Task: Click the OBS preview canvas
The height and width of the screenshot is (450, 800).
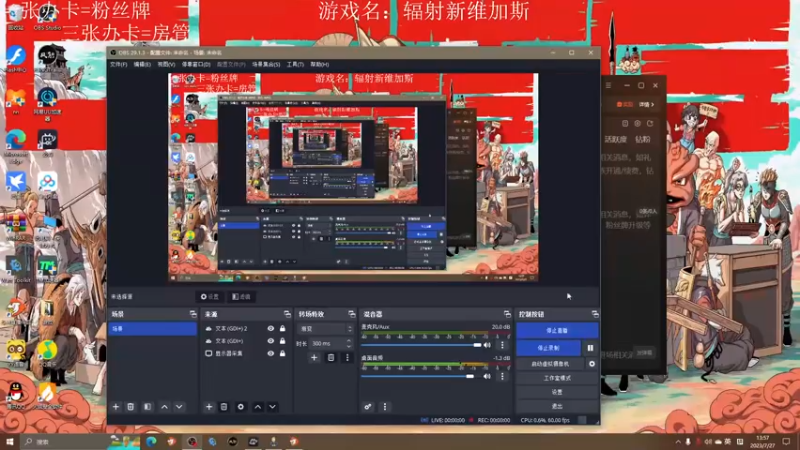Action: 353,178
